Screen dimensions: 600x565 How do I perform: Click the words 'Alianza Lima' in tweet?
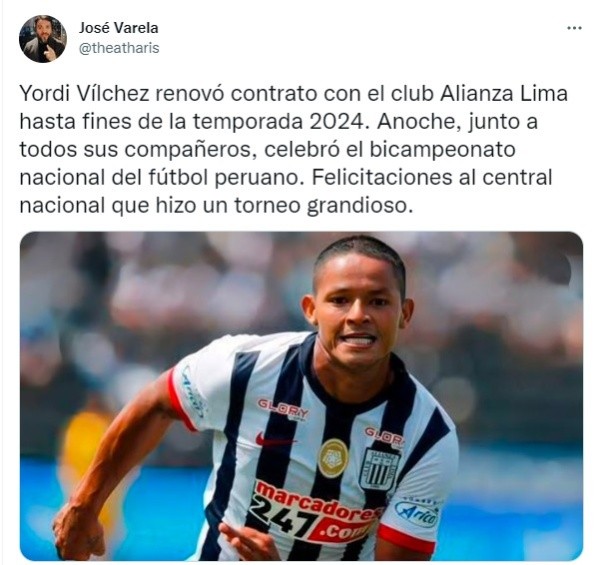tap(504, 94)
